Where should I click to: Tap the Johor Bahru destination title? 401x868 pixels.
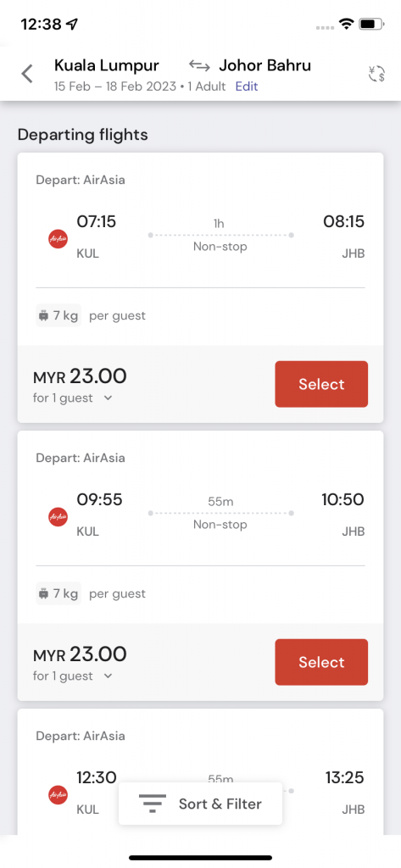point(265,65)
